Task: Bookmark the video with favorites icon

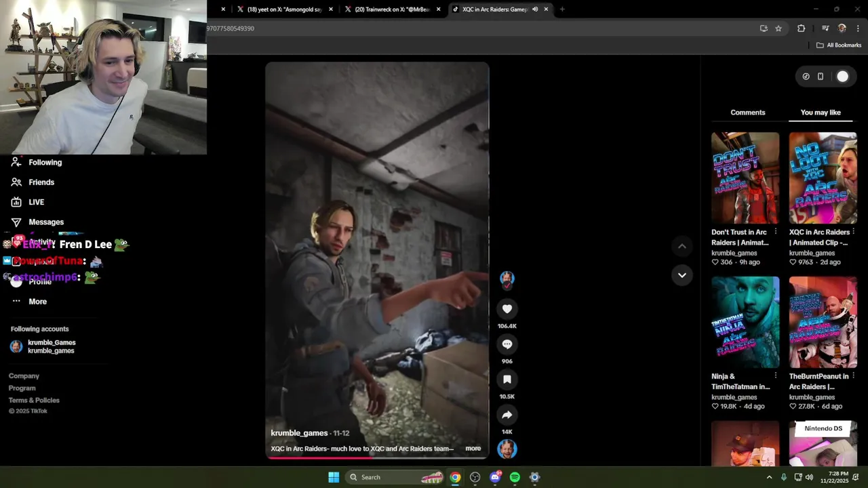Action: (507, 380)
